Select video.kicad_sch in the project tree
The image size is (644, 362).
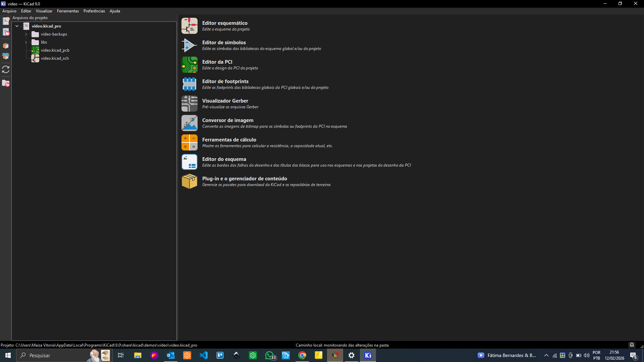(x=55, y=58)
